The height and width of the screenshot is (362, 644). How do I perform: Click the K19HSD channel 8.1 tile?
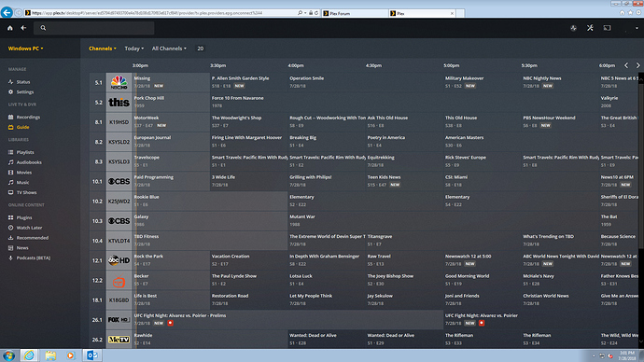(x=119, y=122)
